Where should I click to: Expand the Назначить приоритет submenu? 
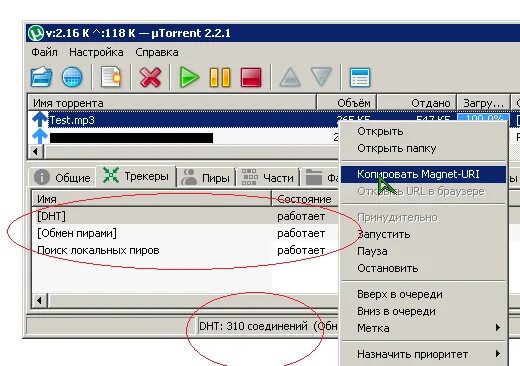pyautogui.click(x=423, y=354)
